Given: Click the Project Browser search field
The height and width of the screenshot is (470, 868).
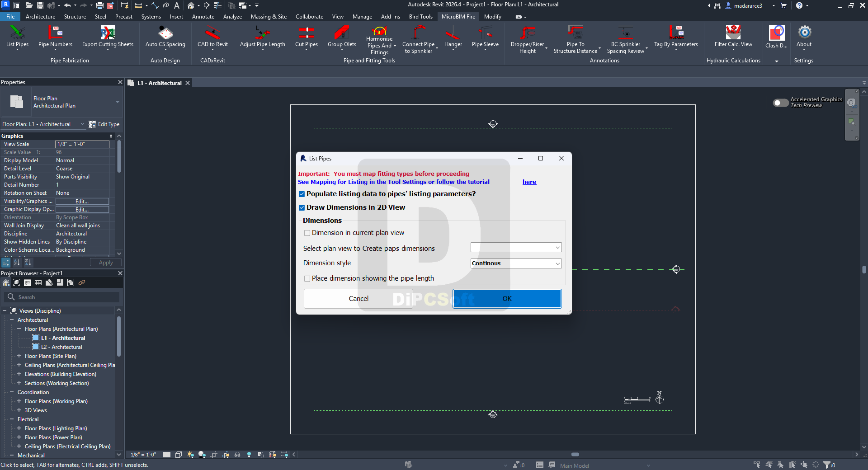Looking at the screenshot, I should 62,297.
